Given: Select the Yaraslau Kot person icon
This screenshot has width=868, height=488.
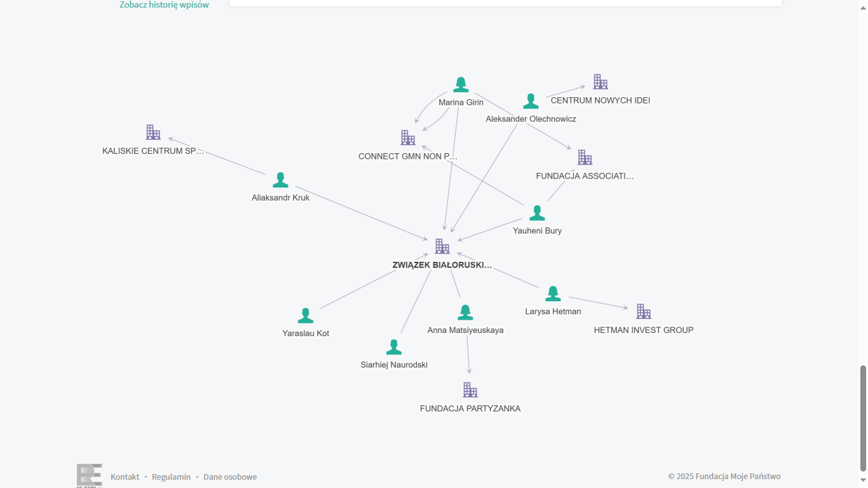Looking at the screenshot, I should point(306,316).
